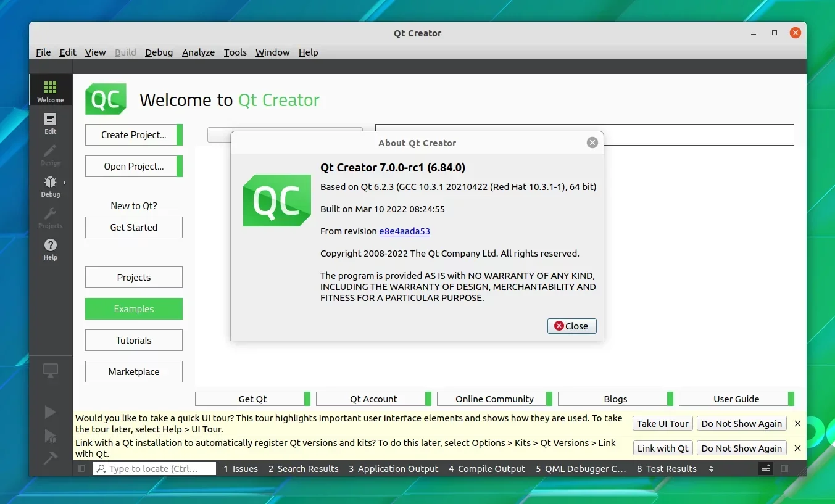
Task: Open Design mode in sidebar
Action: coord(51,154)
